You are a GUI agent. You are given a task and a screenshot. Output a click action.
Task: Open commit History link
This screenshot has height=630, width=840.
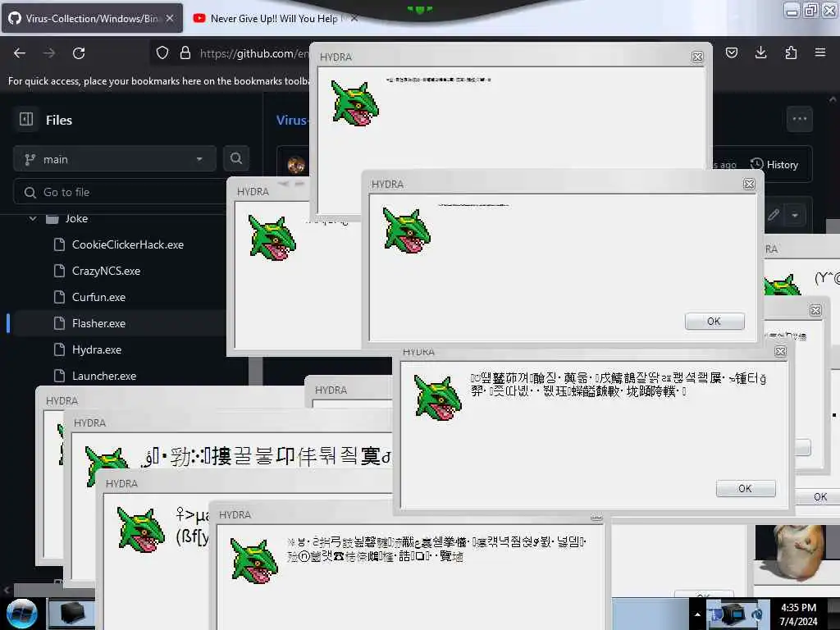pyautogui.click(x=774, y=164)
